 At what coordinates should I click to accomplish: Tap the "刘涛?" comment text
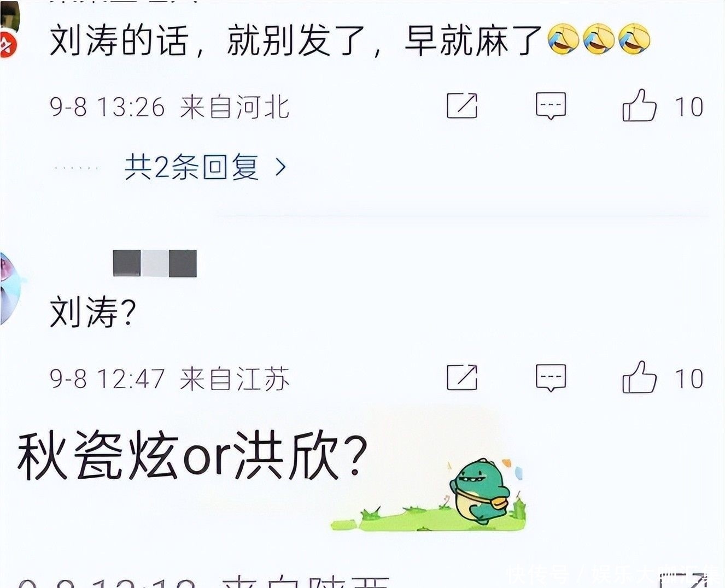coord(93,312)
